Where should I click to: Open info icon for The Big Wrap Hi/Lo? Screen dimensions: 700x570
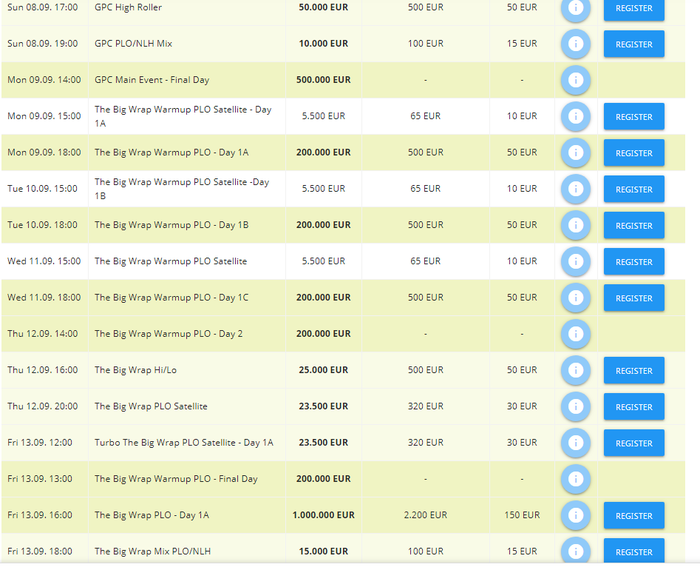[575, 370]
